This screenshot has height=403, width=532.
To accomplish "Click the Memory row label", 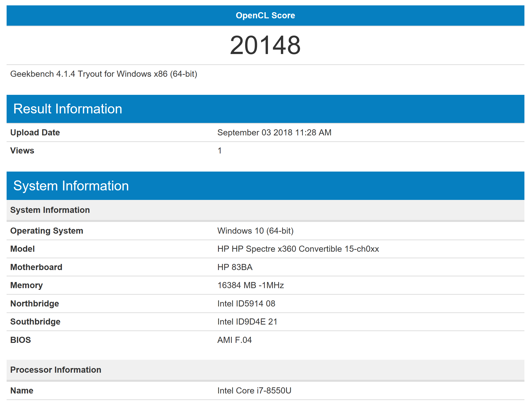I will (x=26, y=285).
